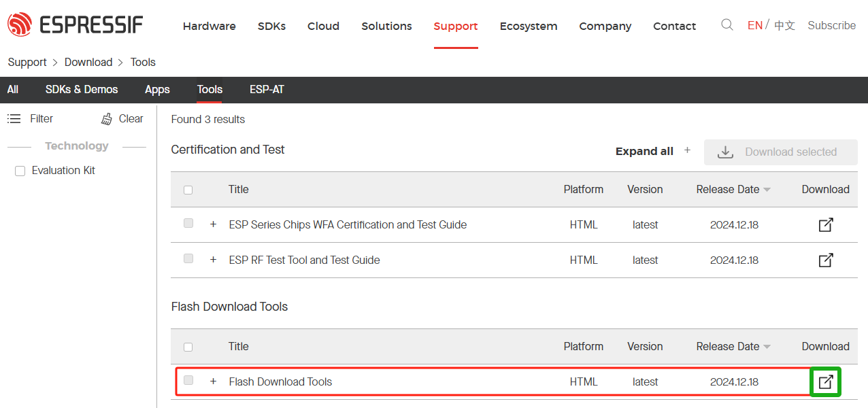Image resolution: width=868 pixels, height=408 pixels.
Task: Tick the ESP RF Test Tool row checkbox
Action: tap(188, 258)
